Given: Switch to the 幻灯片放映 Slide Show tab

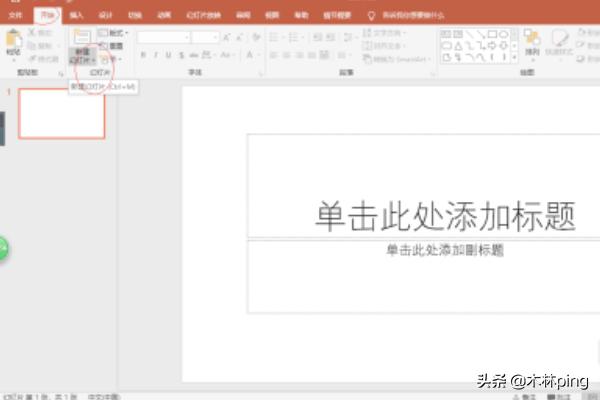Looking at the screenshot, I should click(x=204, y=15).
